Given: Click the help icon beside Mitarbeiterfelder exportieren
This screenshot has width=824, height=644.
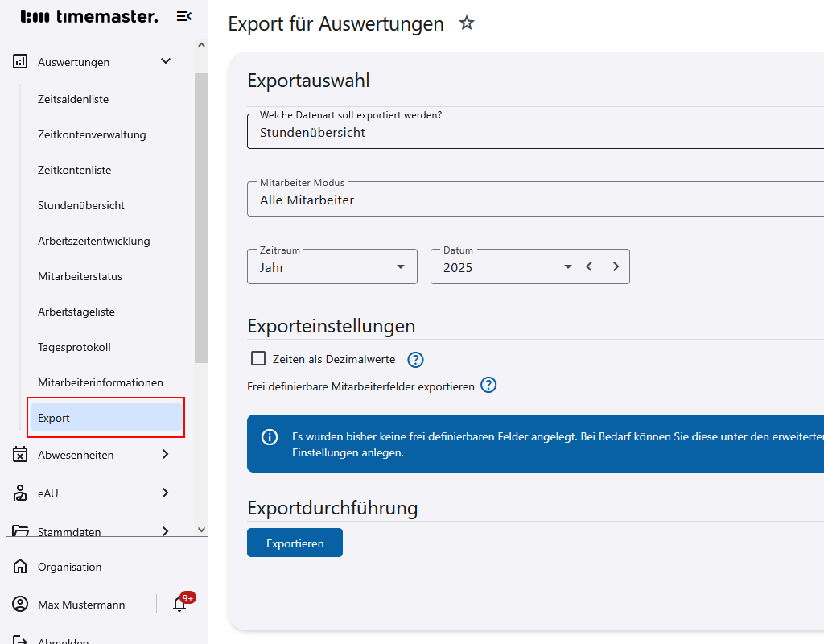Looking at the screenshot, I should click(x=488, y=386).
